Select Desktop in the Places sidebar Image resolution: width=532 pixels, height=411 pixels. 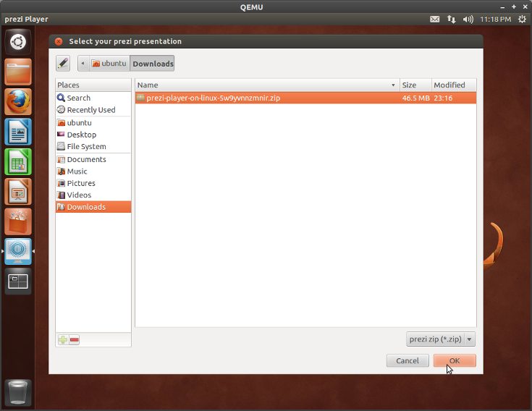click(93, 135)
